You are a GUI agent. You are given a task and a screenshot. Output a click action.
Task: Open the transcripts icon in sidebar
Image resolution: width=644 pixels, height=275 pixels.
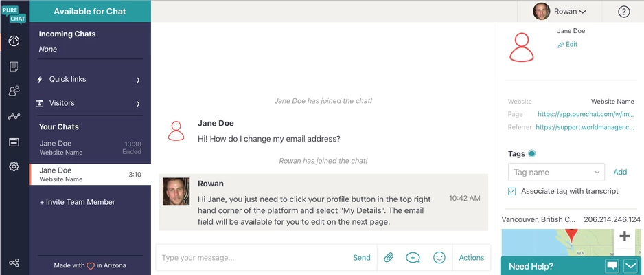14,67
